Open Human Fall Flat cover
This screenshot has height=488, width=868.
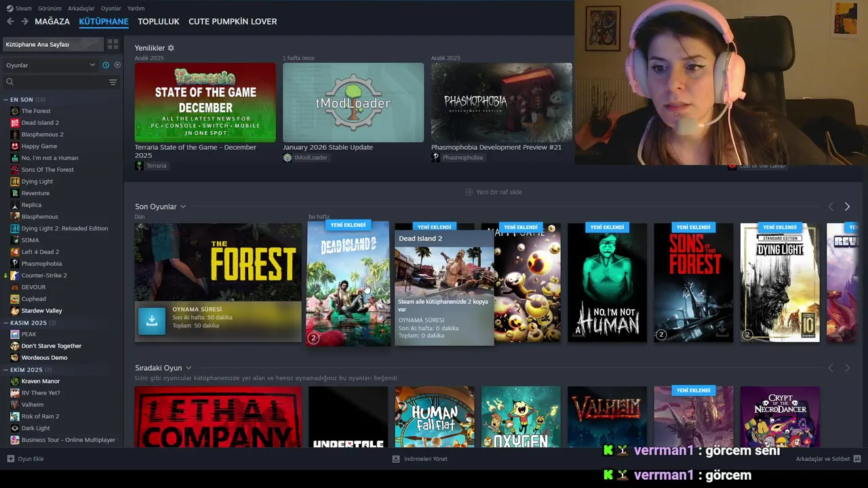coord(434,417)
